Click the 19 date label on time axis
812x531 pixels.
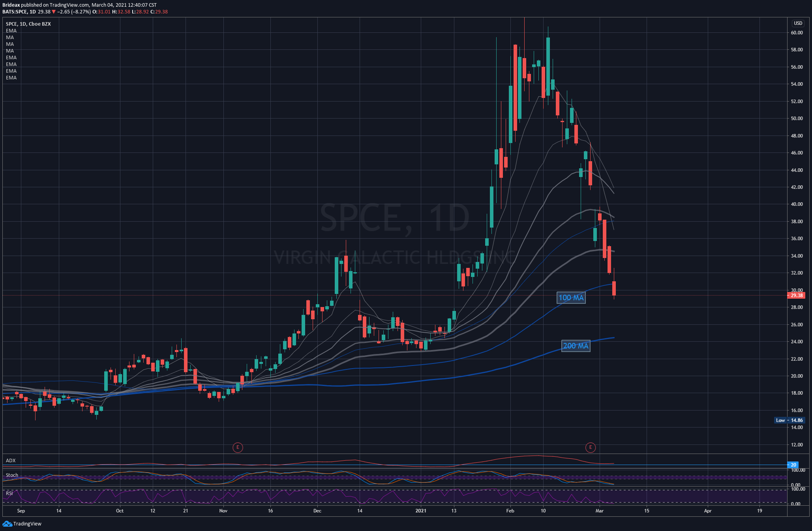tap(759, 511)
